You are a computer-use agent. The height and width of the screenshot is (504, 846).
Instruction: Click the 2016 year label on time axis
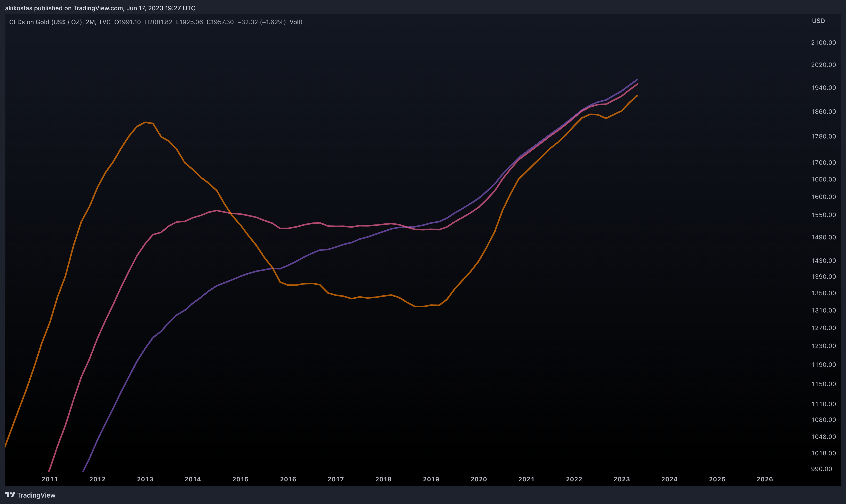288,479
